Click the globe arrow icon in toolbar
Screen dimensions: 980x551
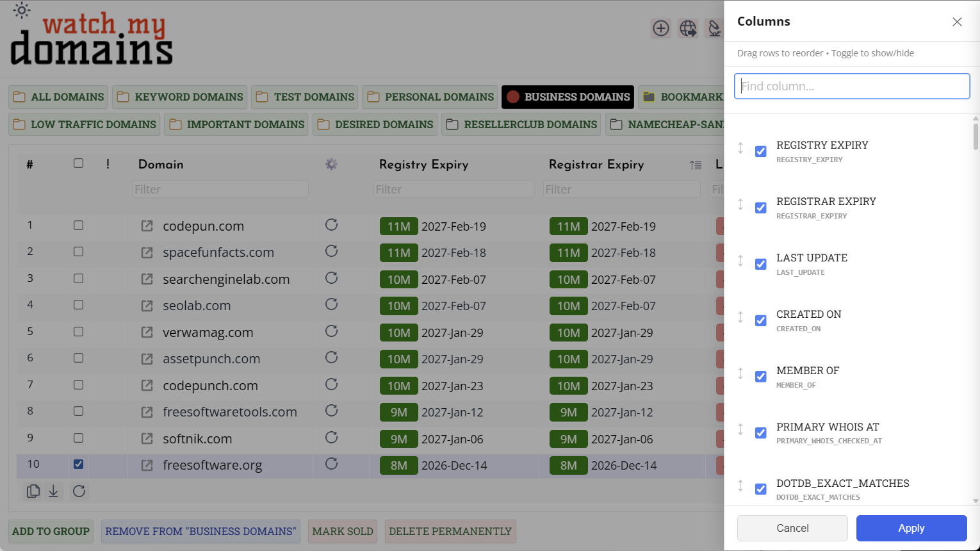[x=688, y=28]
